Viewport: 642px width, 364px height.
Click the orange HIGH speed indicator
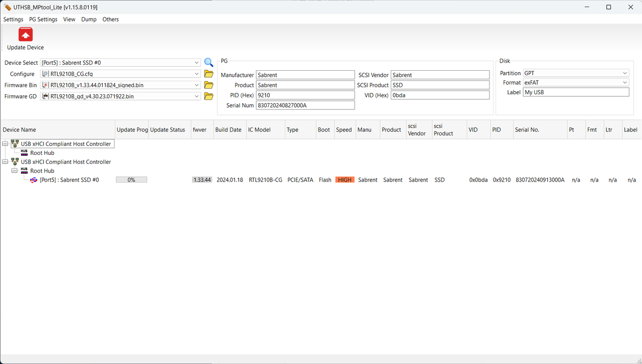(x=345, y=179)
